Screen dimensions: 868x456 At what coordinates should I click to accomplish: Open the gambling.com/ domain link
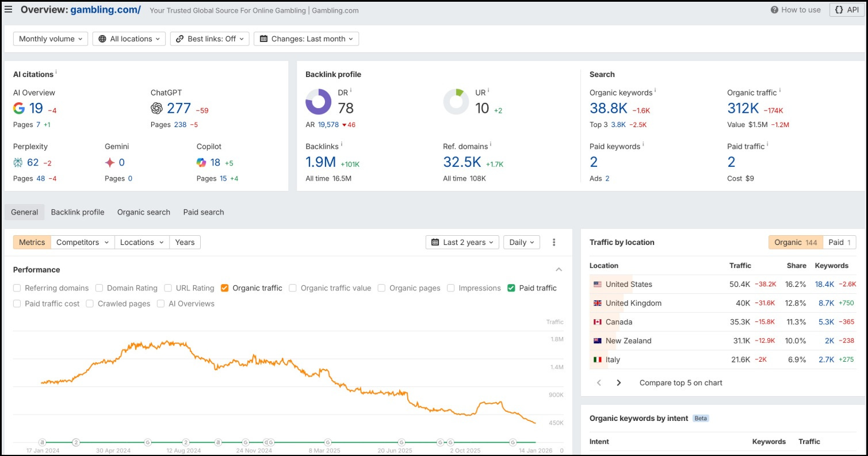point(105,10)
